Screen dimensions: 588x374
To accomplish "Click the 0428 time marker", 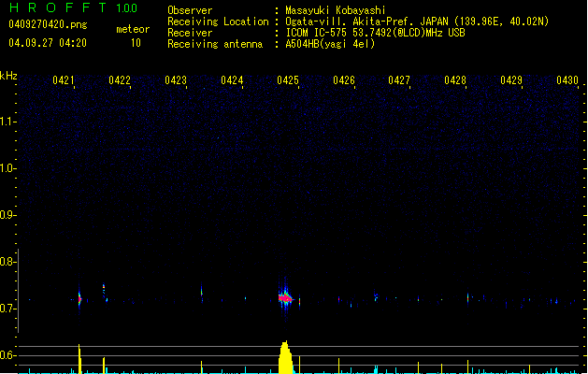I will 455,80.
